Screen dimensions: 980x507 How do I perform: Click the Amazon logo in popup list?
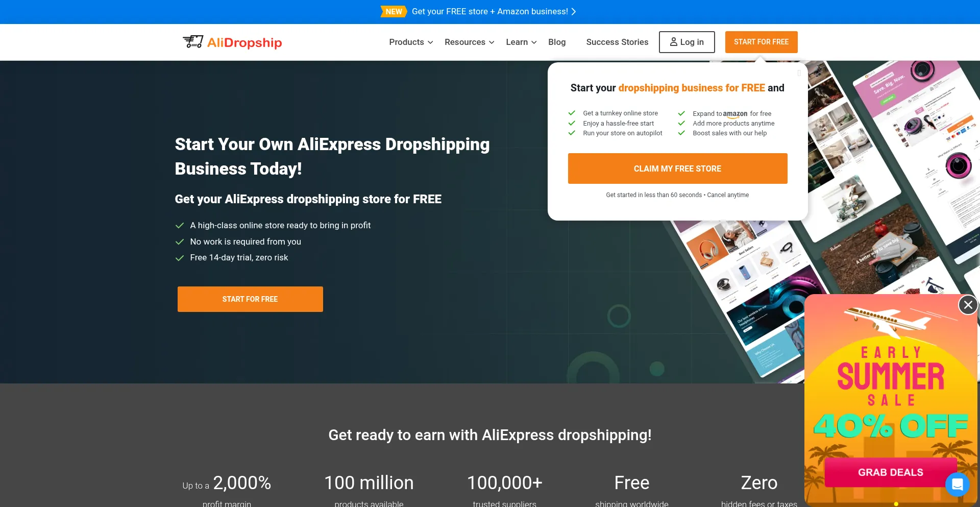click(735, 114)
